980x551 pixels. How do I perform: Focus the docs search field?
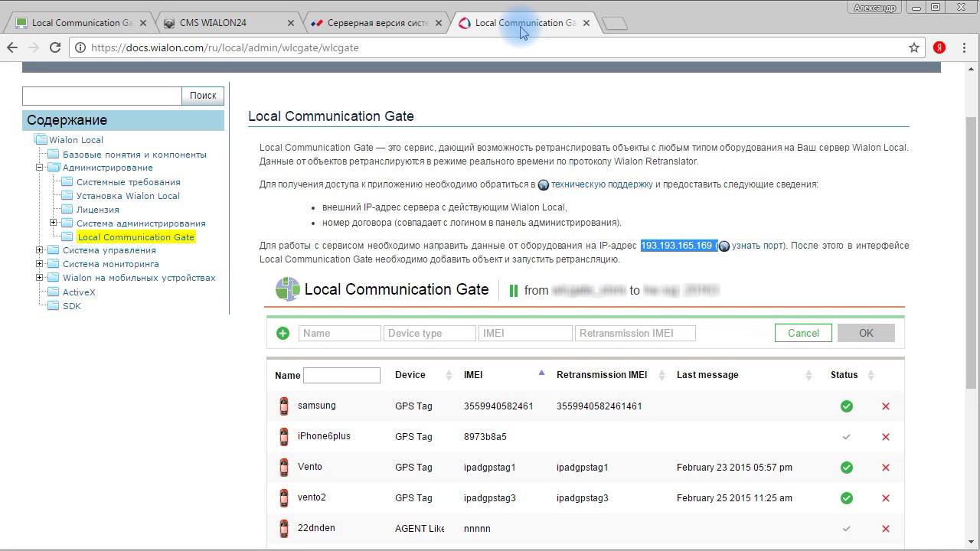[x=102, y=96]
